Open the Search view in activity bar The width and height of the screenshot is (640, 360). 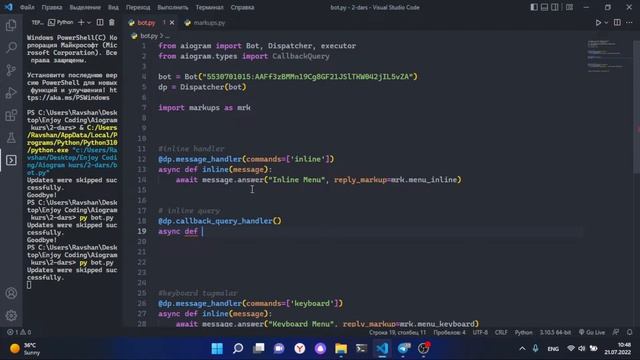click(x=11, y=48)
